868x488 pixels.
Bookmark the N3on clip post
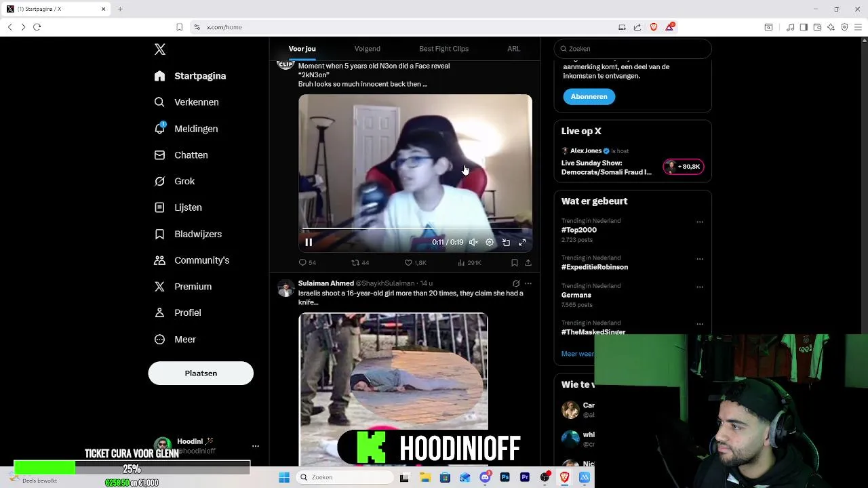coord(515,262)
